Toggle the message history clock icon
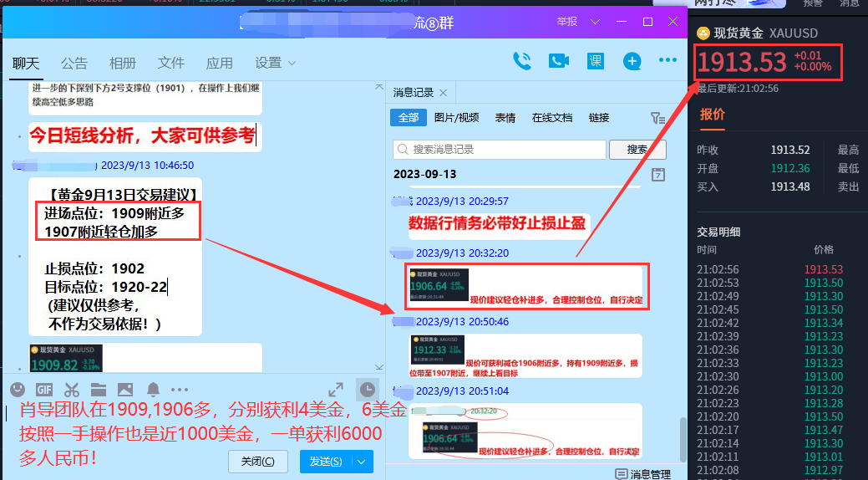The width and height of the screenshot is (868, 480). click(x=368, y=390)
